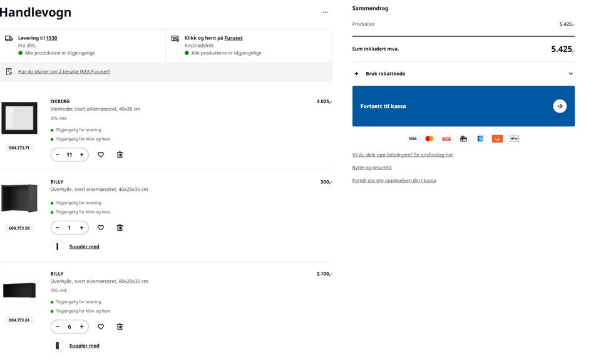Increase OXBERG quantity with plus button

tap(81, 154)
